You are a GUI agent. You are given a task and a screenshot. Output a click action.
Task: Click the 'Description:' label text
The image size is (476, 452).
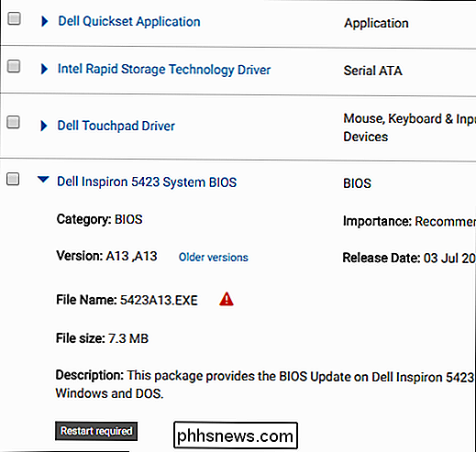(x=90, y=375)
